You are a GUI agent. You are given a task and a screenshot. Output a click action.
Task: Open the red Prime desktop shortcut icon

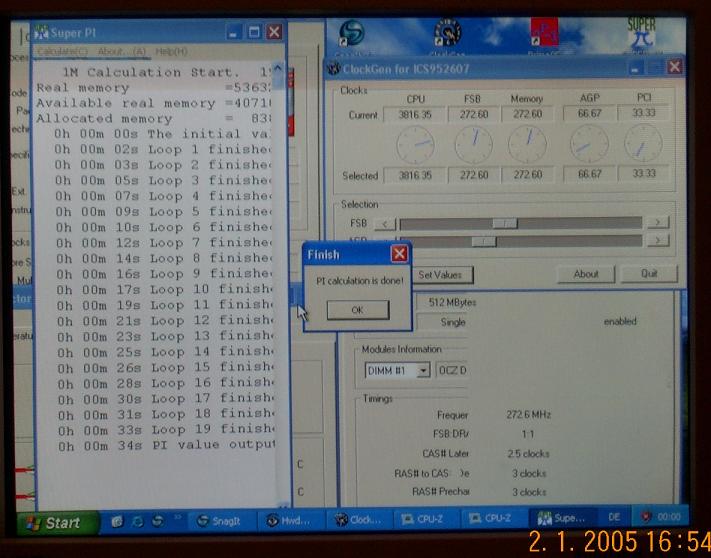544,32
